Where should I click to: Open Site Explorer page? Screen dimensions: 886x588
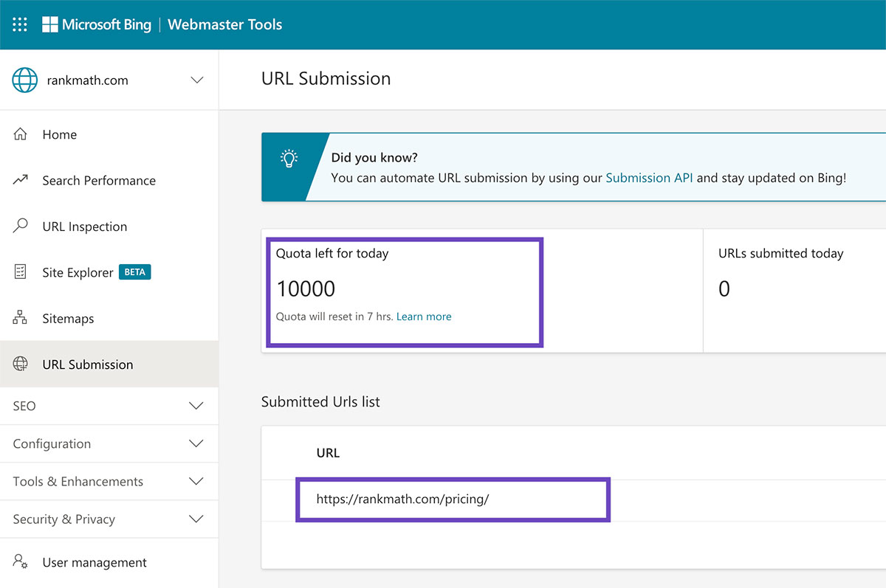coord(109,272)
